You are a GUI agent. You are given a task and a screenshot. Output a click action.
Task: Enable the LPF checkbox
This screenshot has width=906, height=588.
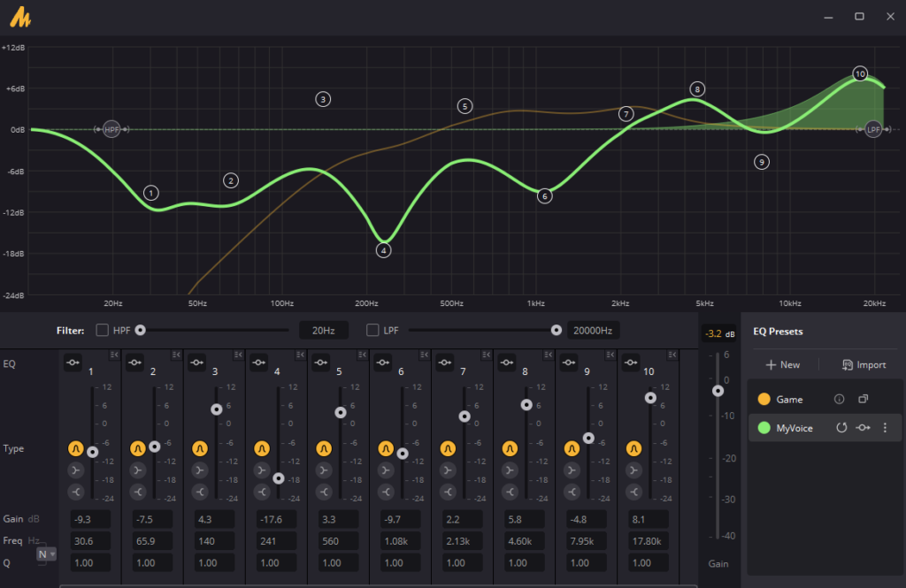pyautogui.click(x=372, y=331)
